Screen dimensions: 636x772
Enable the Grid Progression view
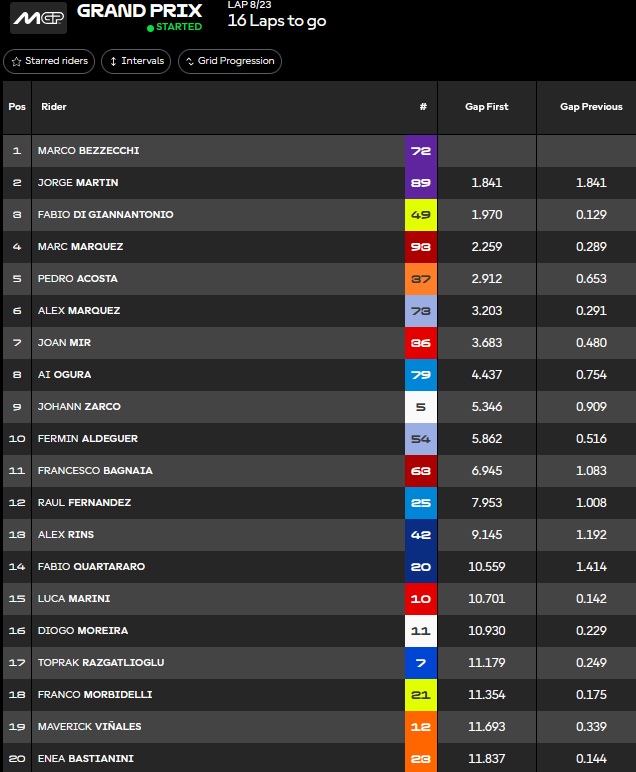230,61
